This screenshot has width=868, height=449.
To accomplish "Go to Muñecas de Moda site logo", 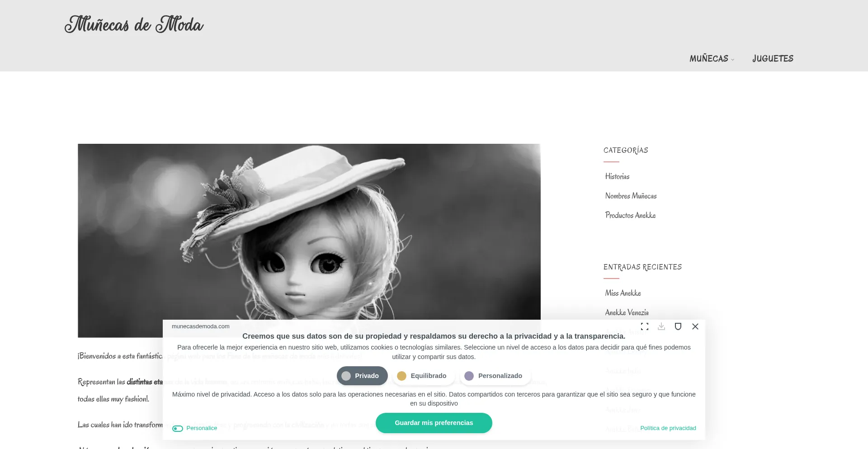I will pyautogui.click(x=134, y=25).
